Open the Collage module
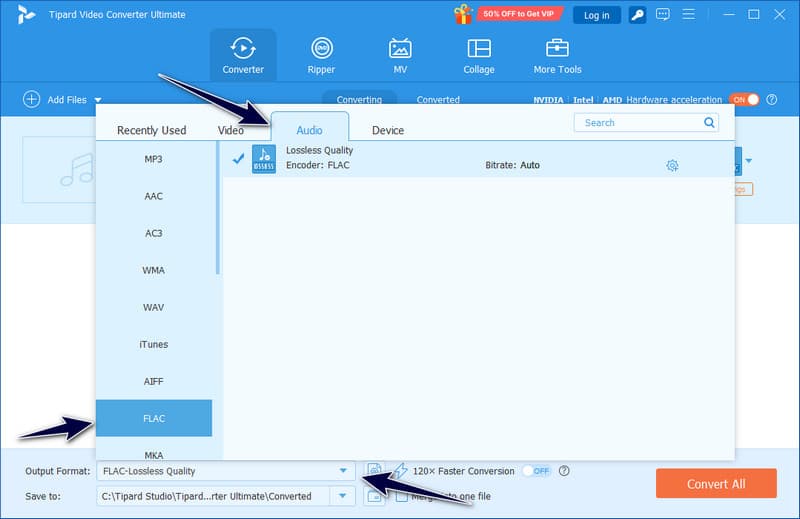This screenshot has width=800, height=519. pos(479,55)
